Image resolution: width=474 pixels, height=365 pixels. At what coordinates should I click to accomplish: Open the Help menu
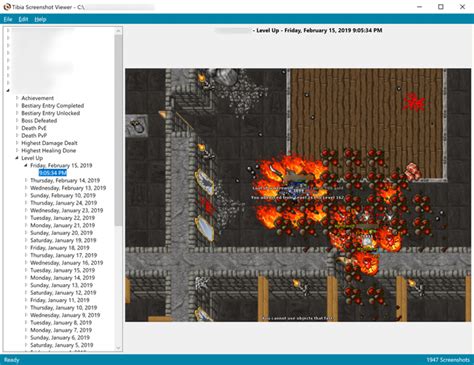[40, 19]
